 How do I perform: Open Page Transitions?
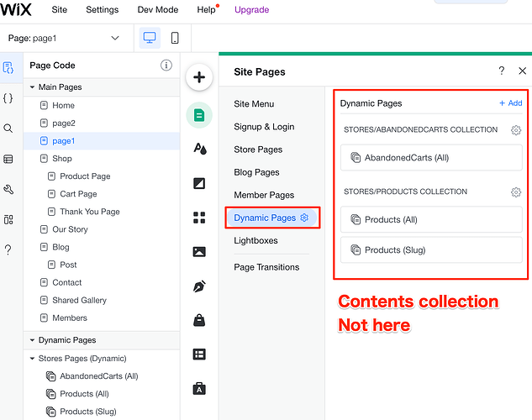coord(266,267)
